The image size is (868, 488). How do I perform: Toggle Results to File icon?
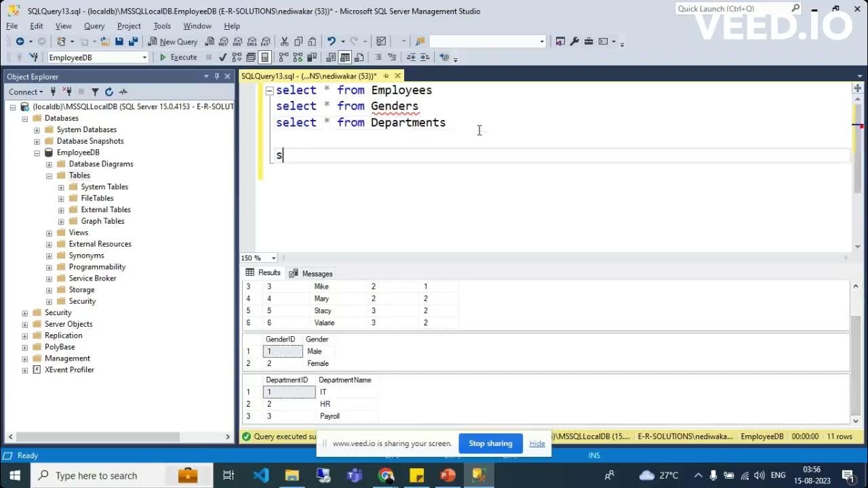pyautogui.click(x=359, y=58)
